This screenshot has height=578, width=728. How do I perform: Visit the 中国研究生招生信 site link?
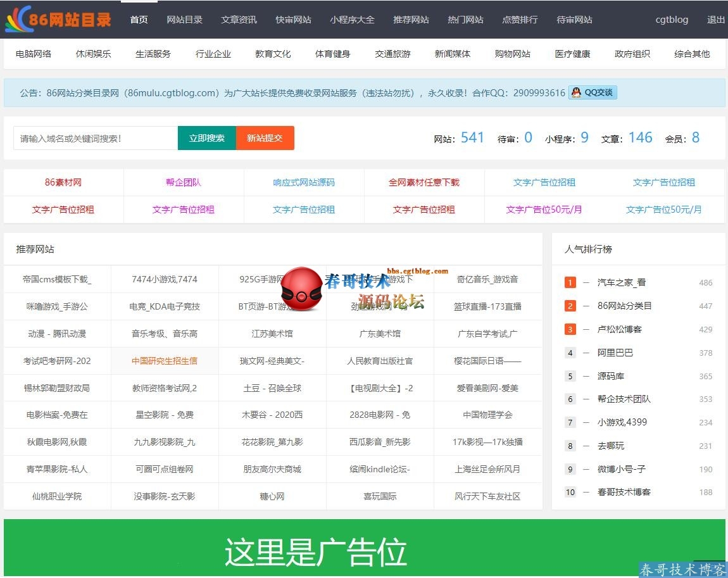coord(165,361)
